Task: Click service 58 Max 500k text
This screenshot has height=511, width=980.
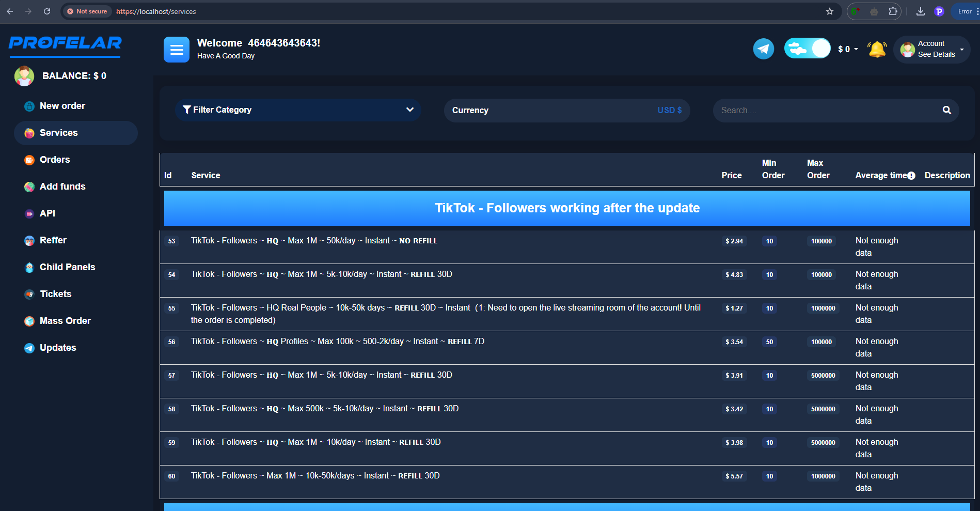Action: 325,409
